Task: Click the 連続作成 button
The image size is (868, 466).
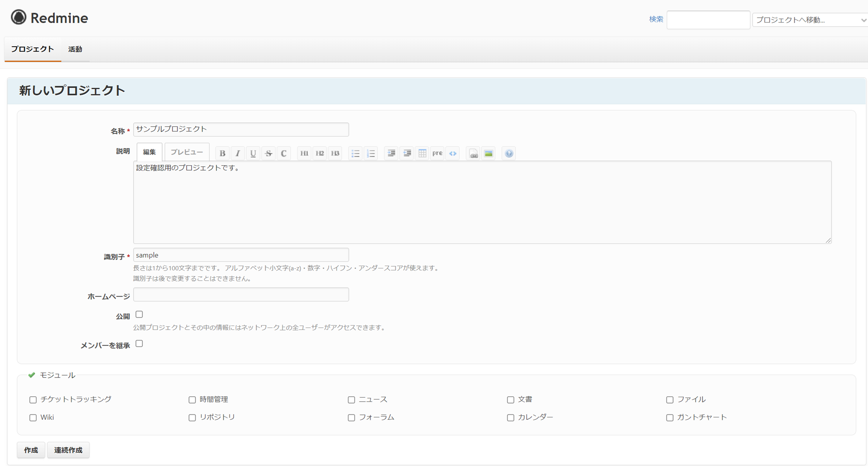Action: click(68, 450)
